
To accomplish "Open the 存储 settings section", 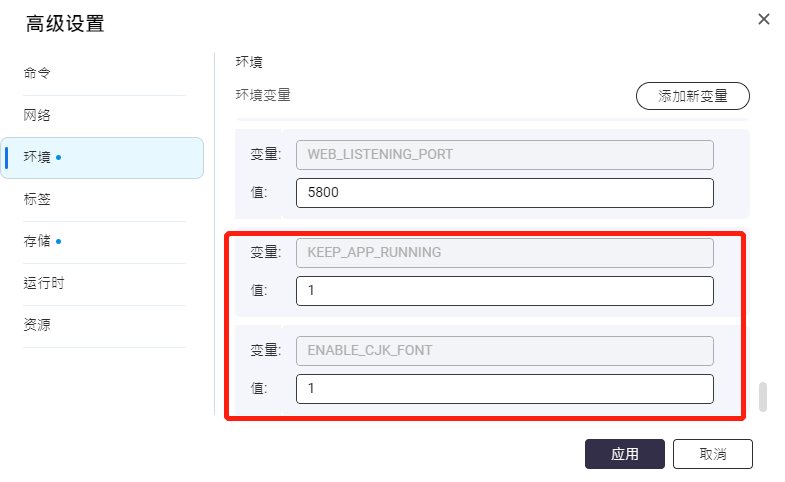I will click(38, 242).
